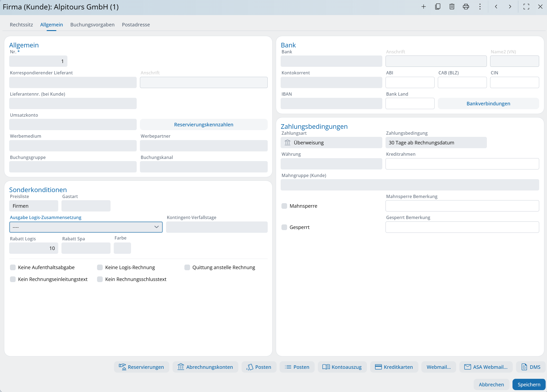Image resolution: width=547 pixels, height=392 pixels.
Task: Open the Werbemedium selector
Action: [73, 146]
